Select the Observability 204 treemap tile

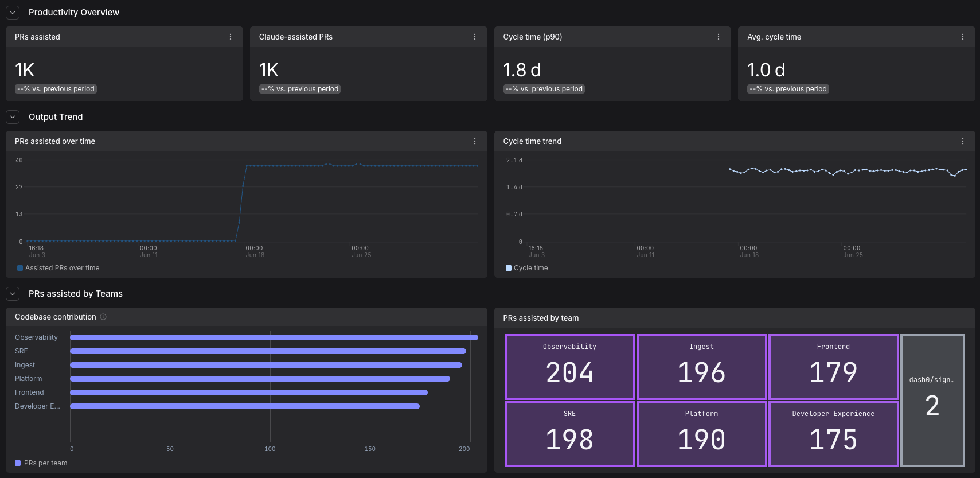(569, 367)
